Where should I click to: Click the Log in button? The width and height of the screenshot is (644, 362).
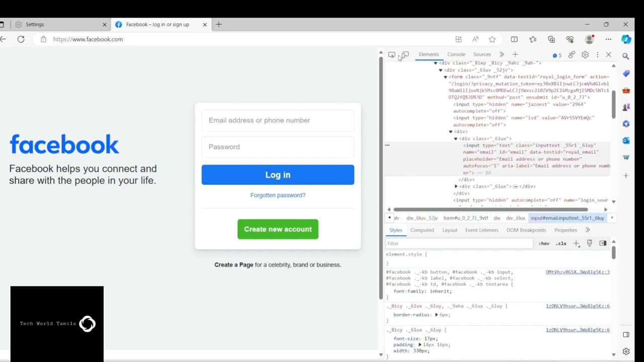point(278,175)
